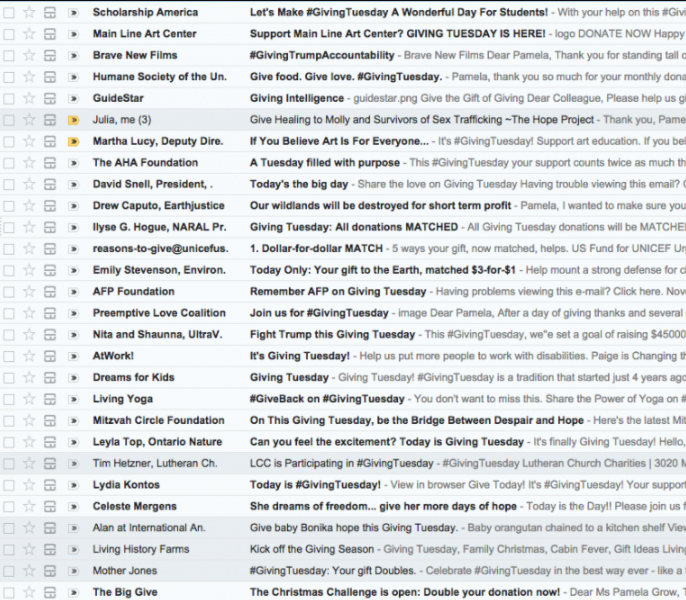Open '1. Dollar-for-dollar MATCH' email
This screenshot has width=686, height=600.
tap(316, 248)
